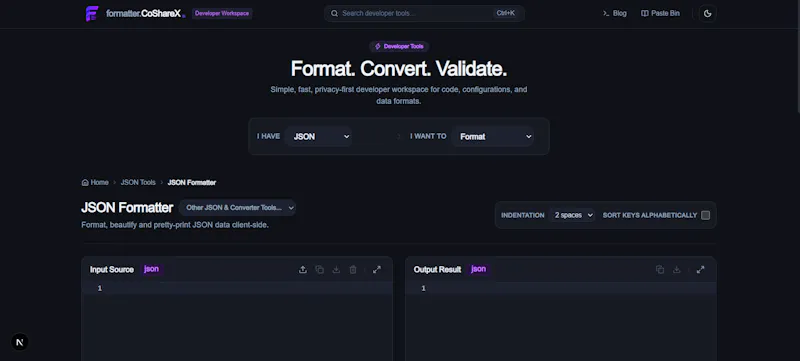Click the Next.js N badge icon

19,342
